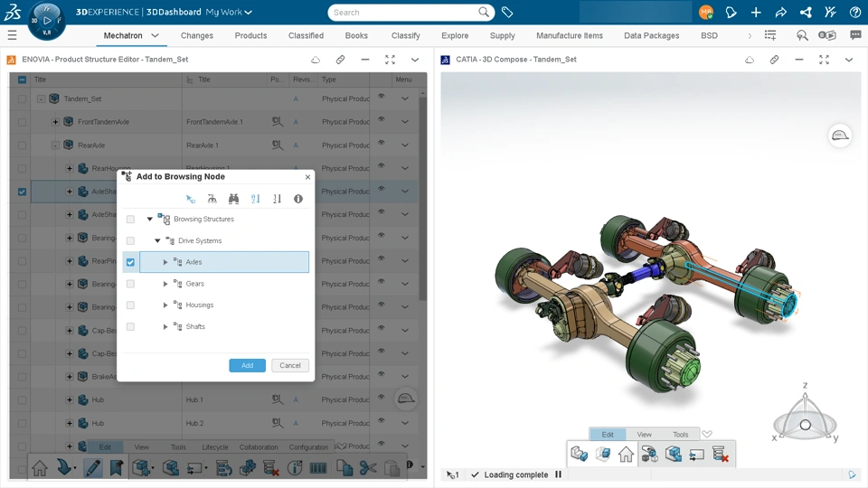Switch to the Data Packages tab
The width and height of the screenshot is (868, 488).
point(651,35)
